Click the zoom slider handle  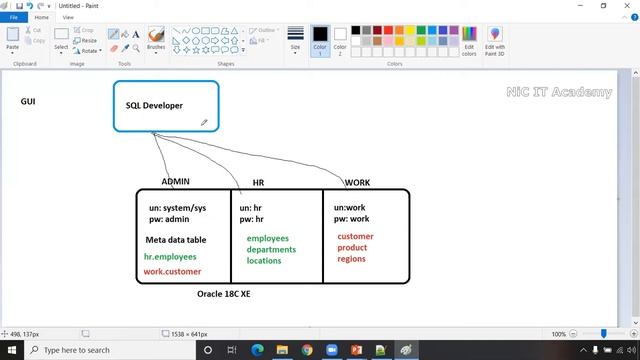point(603,334)
